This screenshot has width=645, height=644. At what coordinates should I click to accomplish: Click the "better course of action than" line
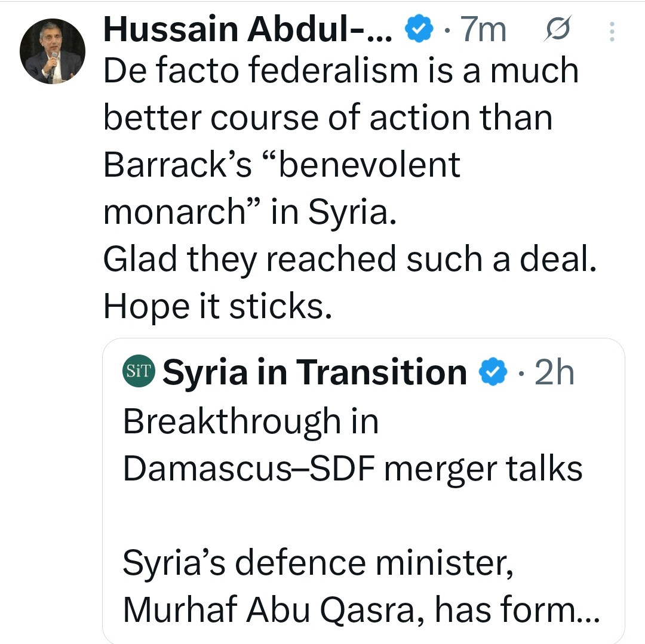point(328,118)
